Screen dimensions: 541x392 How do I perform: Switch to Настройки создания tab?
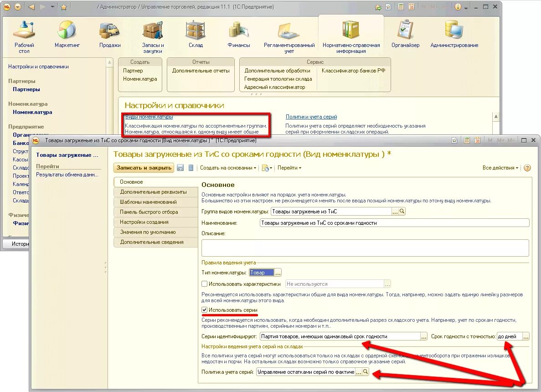(x=155, y=222)
